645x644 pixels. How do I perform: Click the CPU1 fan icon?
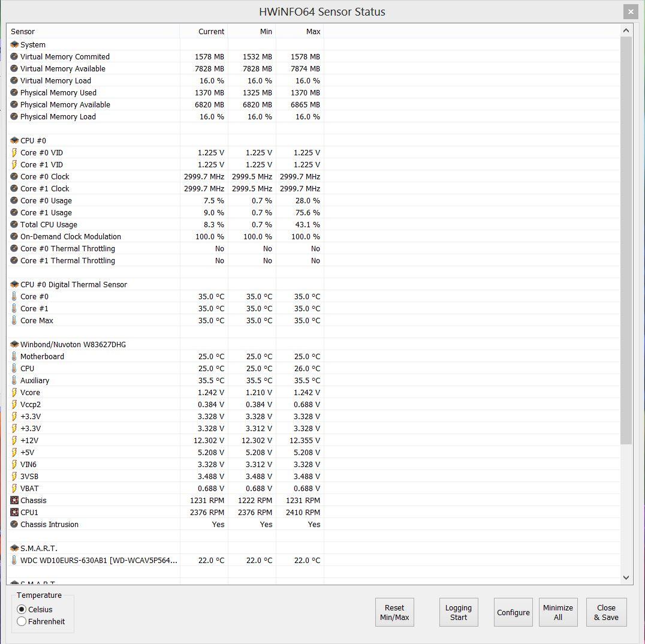click(14, 512)
